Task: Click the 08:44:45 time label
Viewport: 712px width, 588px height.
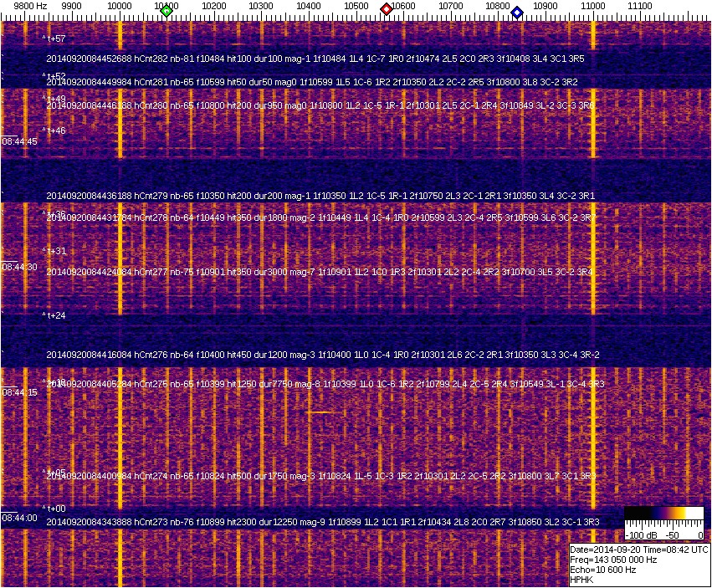Action: 20,141
